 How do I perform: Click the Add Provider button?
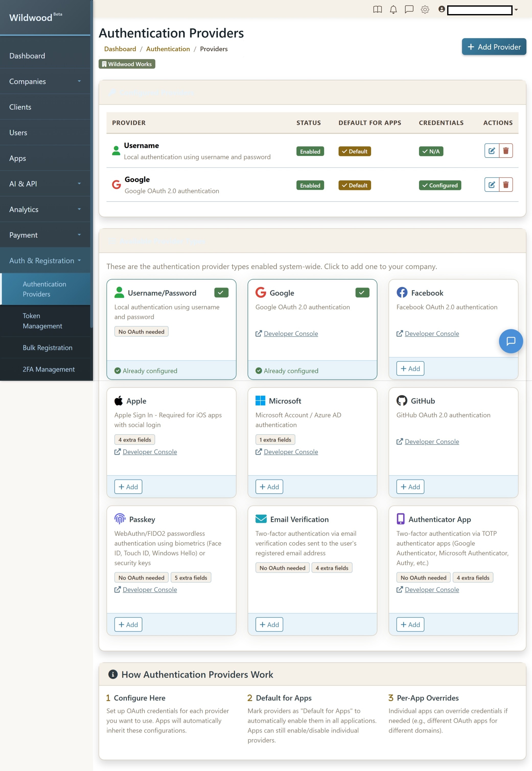pos(494,47)
